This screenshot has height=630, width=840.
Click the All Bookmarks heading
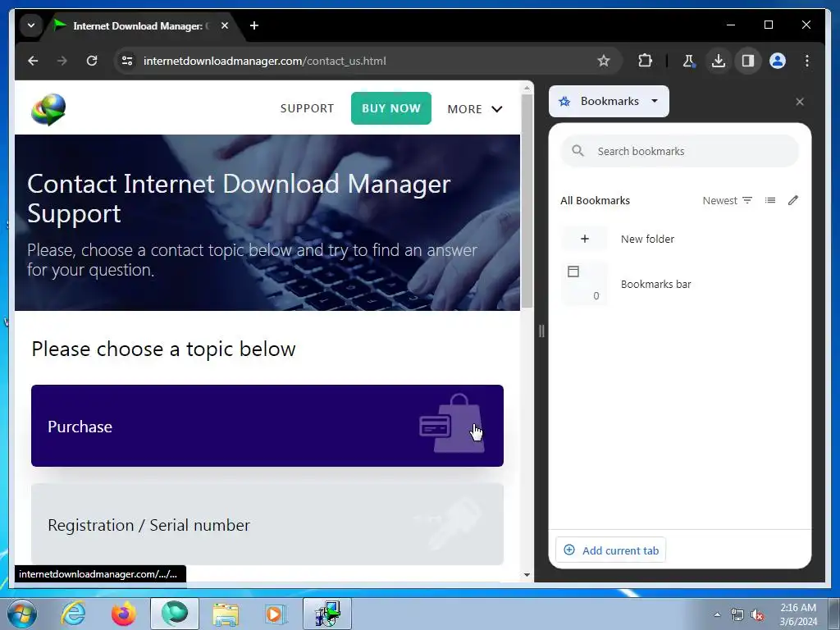[596, 200]
